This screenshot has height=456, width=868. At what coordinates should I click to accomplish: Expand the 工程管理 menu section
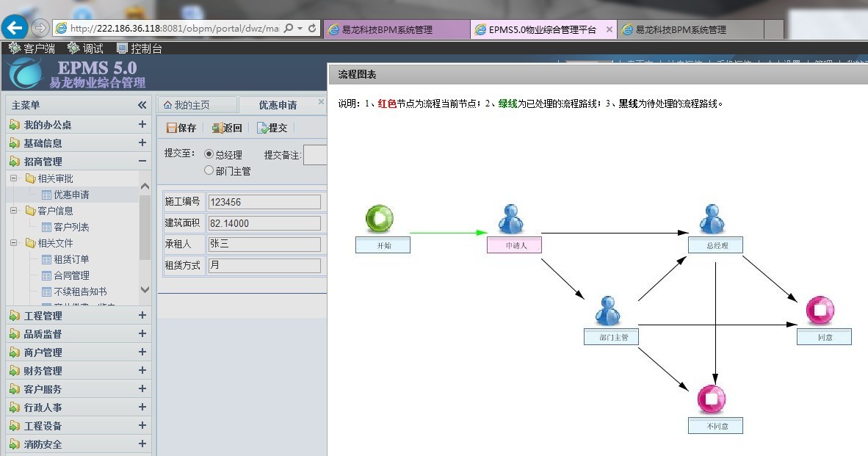[142, 316]
